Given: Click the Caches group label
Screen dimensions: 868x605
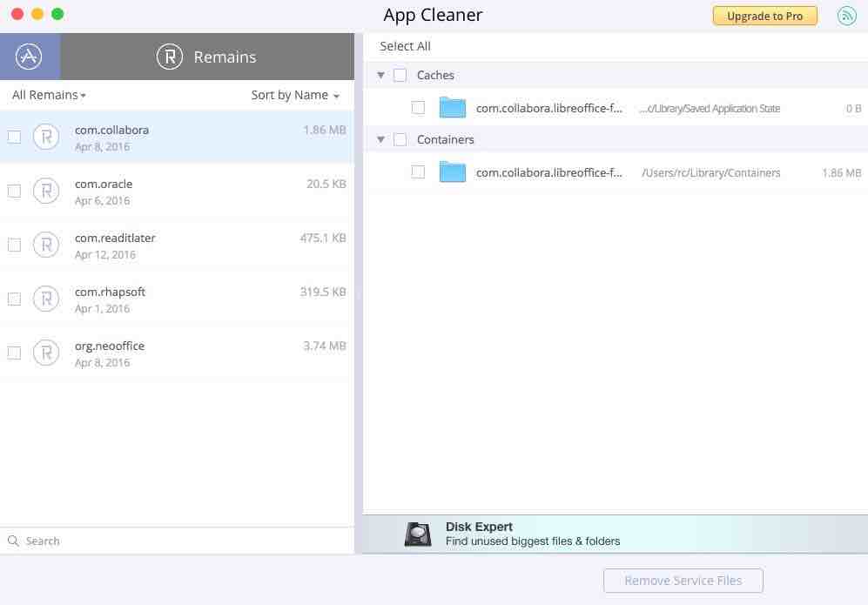Looking at the screenshot, I should [435, 75].
